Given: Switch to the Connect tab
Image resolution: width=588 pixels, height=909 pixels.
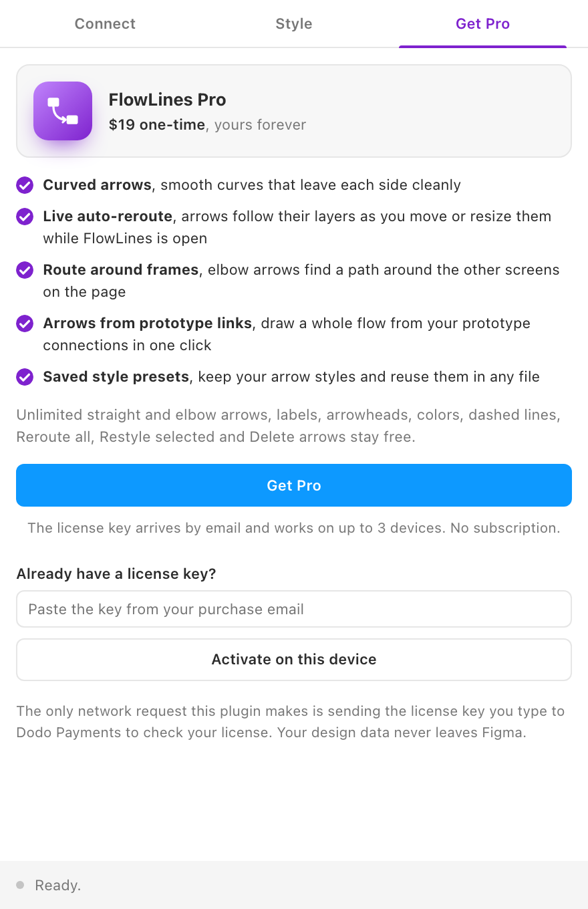Looking at the screenshot, I should pos(105,24).
